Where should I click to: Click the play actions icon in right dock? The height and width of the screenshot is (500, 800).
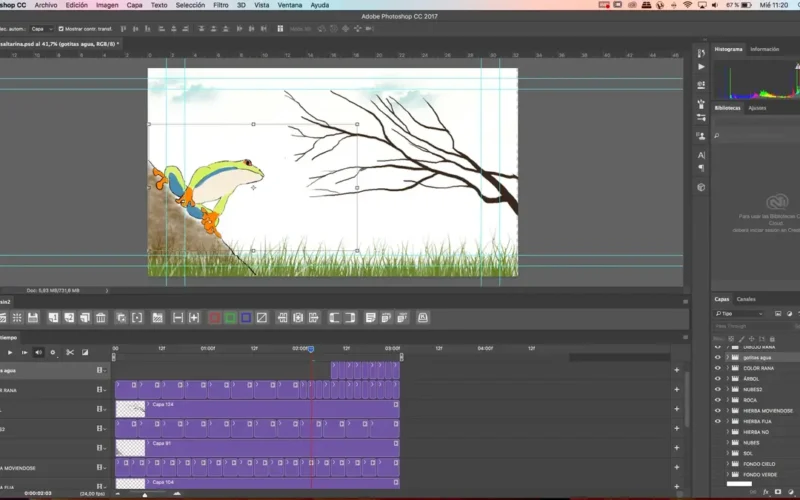pyautogui.click(x=701, y=67)
